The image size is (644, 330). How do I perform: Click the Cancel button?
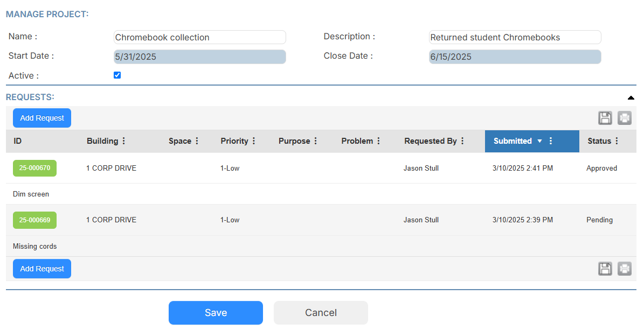point(321,313)
